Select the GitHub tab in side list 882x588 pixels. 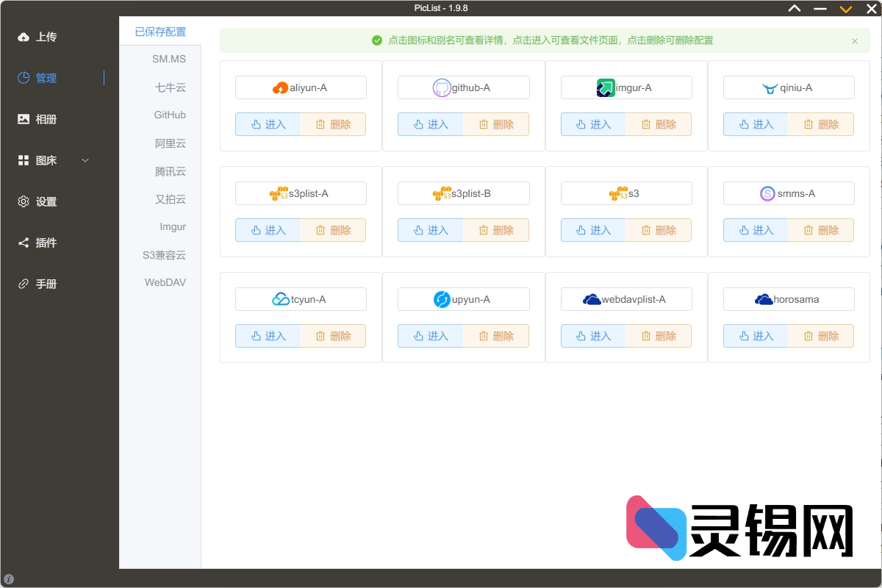pos(170,115)
